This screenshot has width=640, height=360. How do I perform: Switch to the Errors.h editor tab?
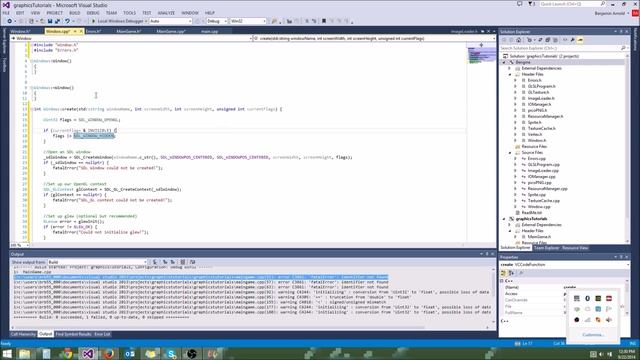[x=93, y=31]
